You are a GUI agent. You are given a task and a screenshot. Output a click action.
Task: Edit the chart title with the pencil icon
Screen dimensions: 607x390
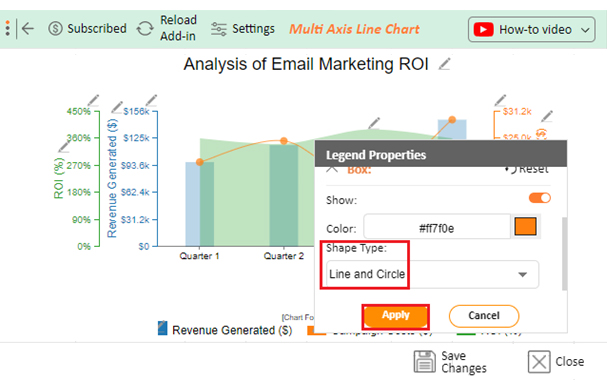pos(444,64)
